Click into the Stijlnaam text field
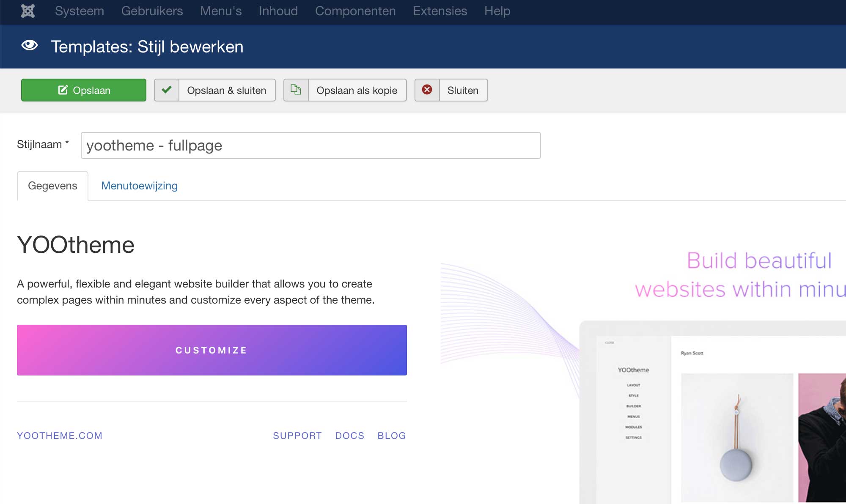 coord(311,145)
